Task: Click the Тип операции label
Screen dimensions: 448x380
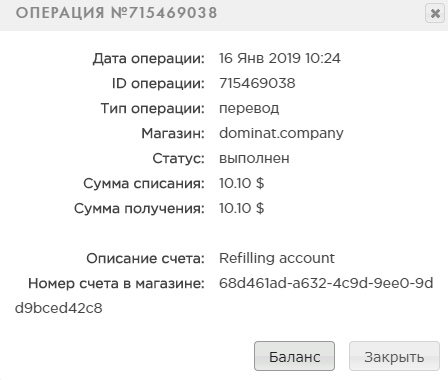Action: (153, 109)
